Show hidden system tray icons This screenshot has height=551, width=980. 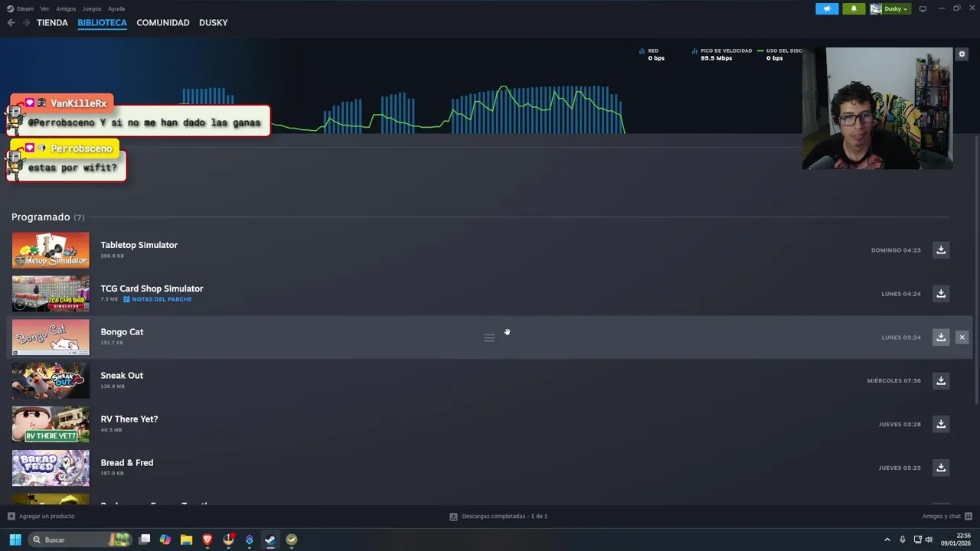887,540
